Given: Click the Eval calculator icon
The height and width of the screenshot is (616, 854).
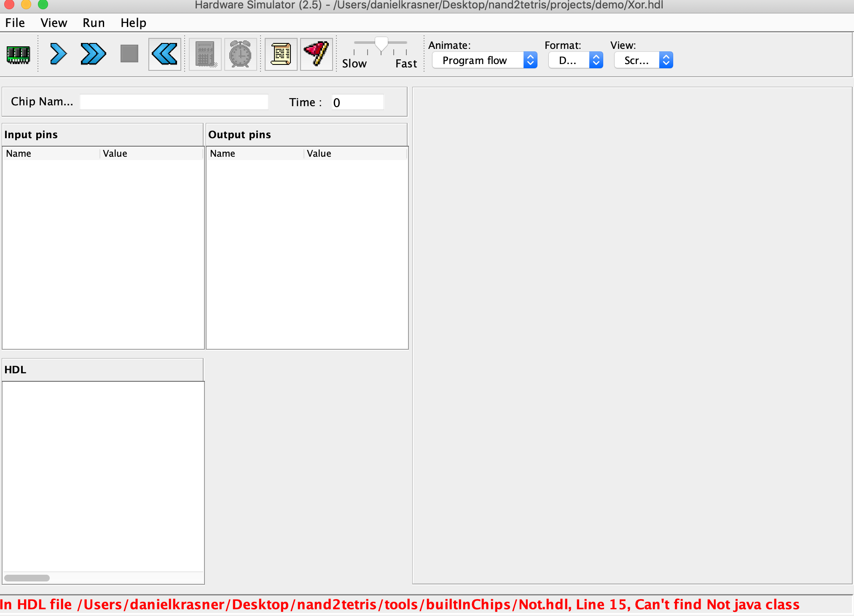Looking at the screenshot, I should (205, 54).
